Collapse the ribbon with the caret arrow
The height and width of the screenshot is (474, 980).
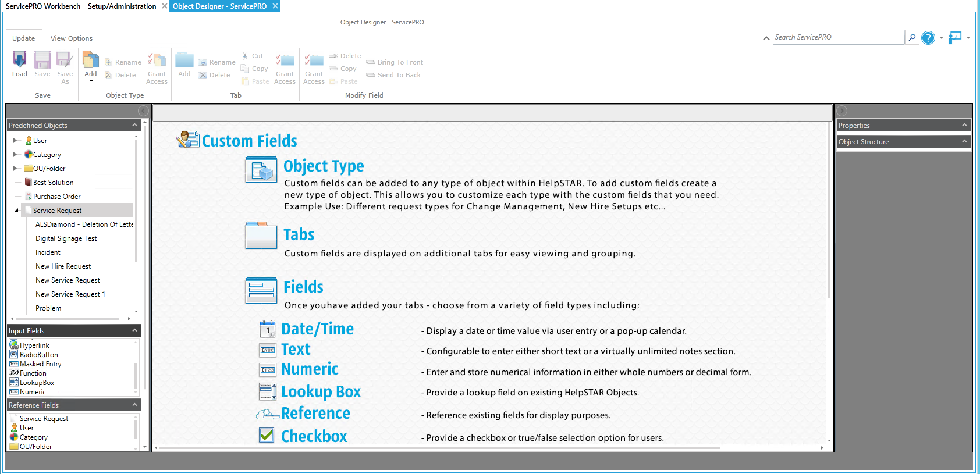pos(766,38)
